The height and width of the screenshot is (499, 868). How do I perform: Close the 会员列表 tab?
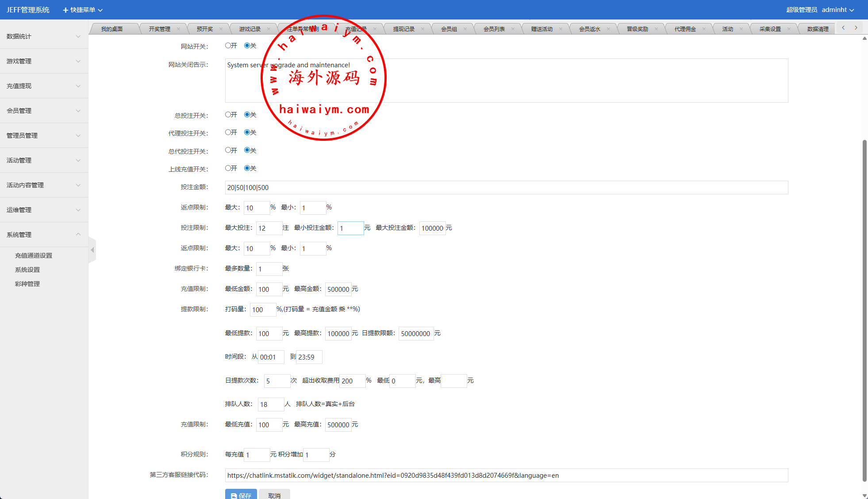[513, 29]
